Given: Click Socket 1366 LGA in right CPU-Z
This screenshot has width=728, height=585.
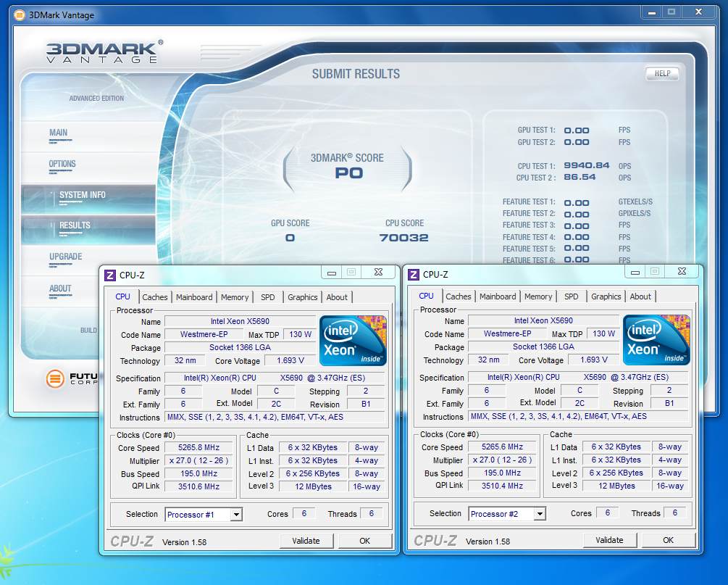Looking at the screenshot, I should click(x=544, y=347).
